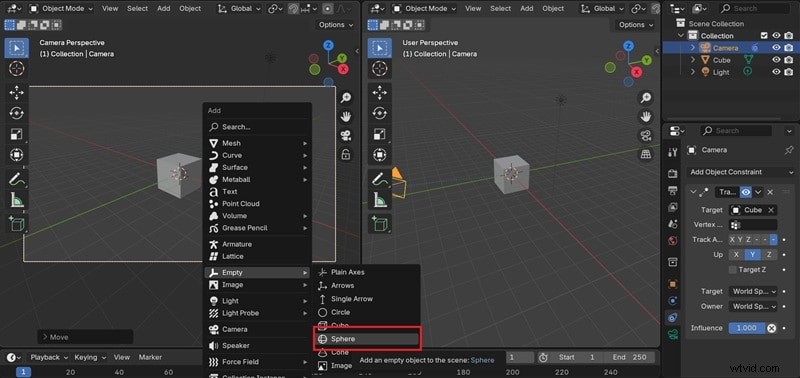Uncheck Collection exclude checkbox
The width and height of the screenshot is (800, 378).
[x=764, y=36]
